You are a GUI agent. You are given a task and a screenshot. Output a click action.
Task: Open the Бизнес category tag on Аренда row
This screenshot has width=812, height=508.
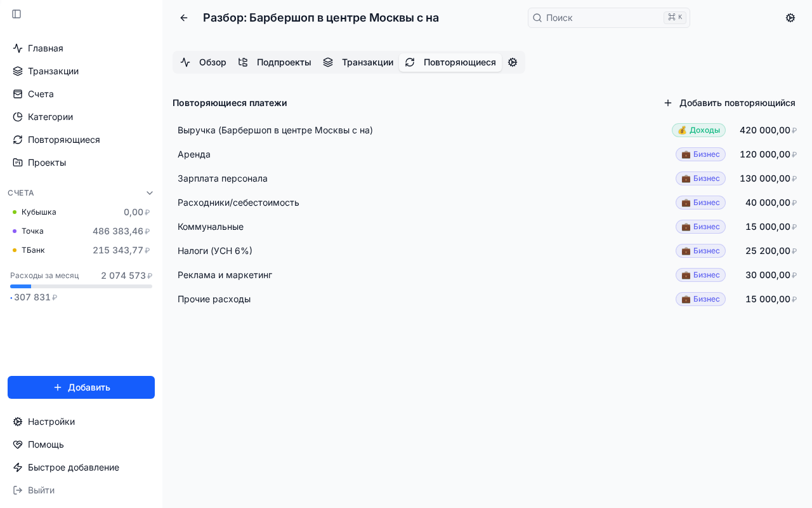click(x=700, y=154)
